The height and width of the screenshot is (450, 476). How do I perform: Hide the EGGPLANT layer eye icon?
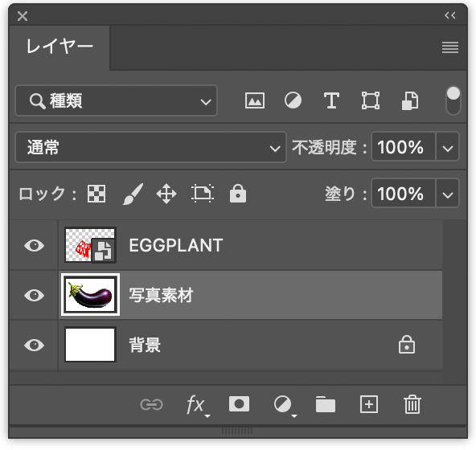(x=34, y=245)
